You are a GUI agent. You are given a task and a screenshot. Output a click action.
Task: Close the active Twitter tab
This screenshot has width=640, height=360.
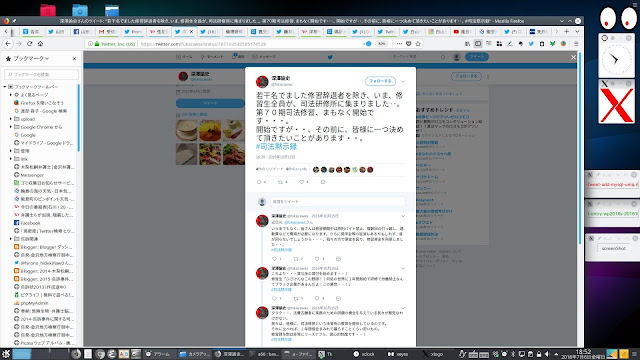point(191,31)
